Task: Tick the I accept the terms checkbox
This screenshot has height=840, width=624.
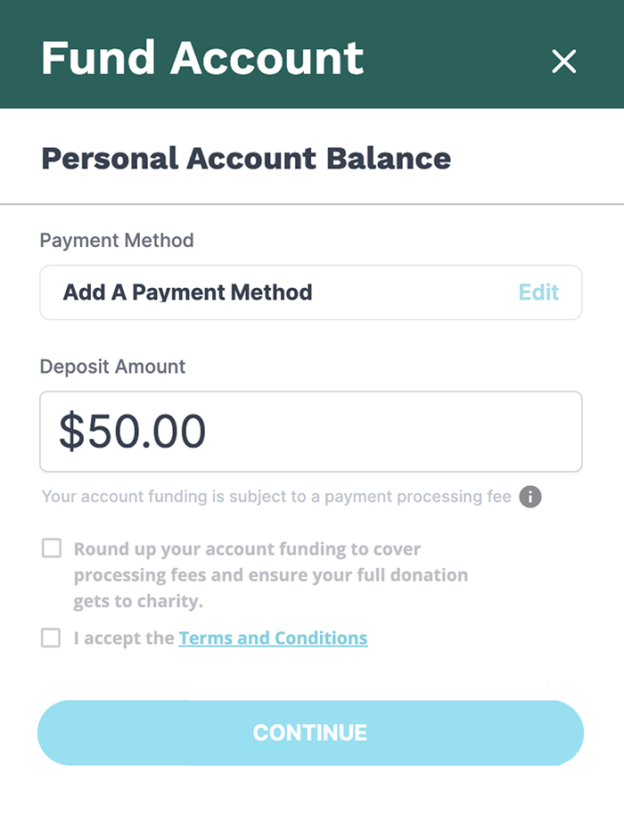Action: pos(51,638)
